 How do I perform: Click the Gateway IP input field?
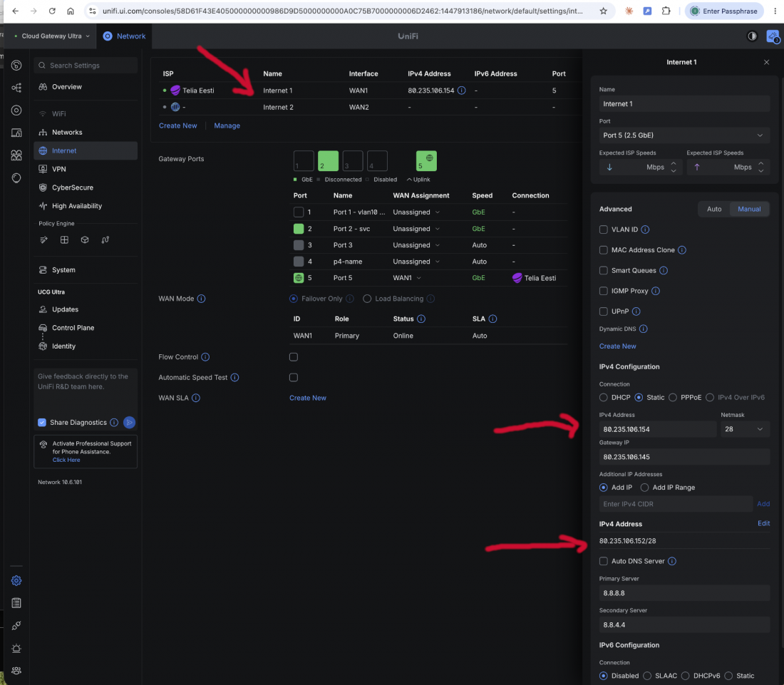[684, 457]
